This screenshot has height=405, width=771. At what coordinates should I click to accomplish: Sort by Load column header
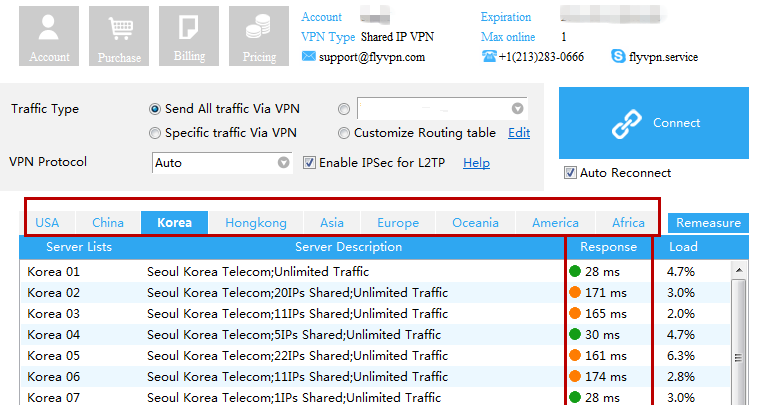coord(683,247)
